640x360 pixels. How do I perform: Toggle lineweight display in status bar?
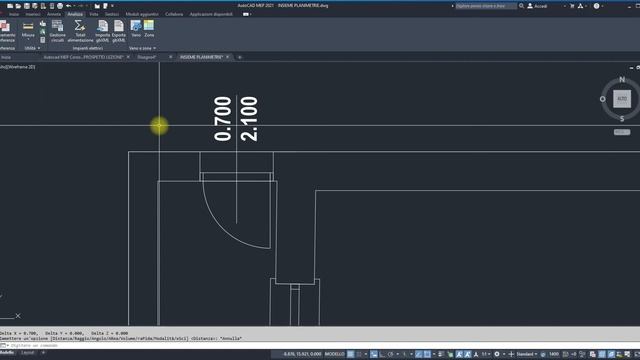[x=441, y=354]
